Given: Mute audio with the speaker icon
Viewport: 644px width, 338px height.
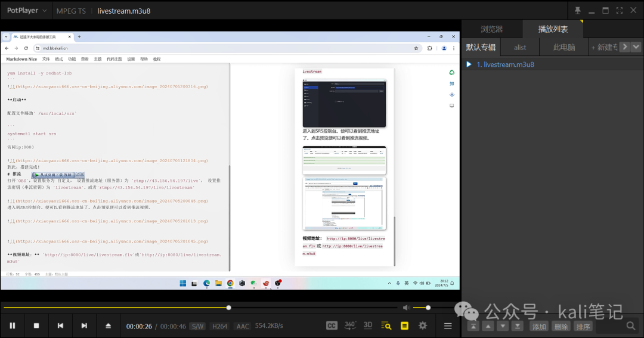Looking at the screenshot, I should pyautogui.click(x=407, y=308).
